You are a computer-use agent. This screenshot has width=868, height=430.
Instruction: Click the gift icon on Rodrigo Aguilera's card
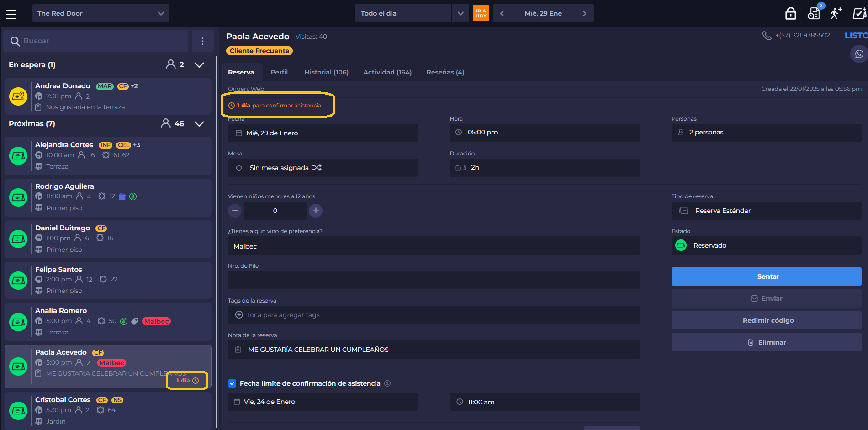(x=122, y=196)
